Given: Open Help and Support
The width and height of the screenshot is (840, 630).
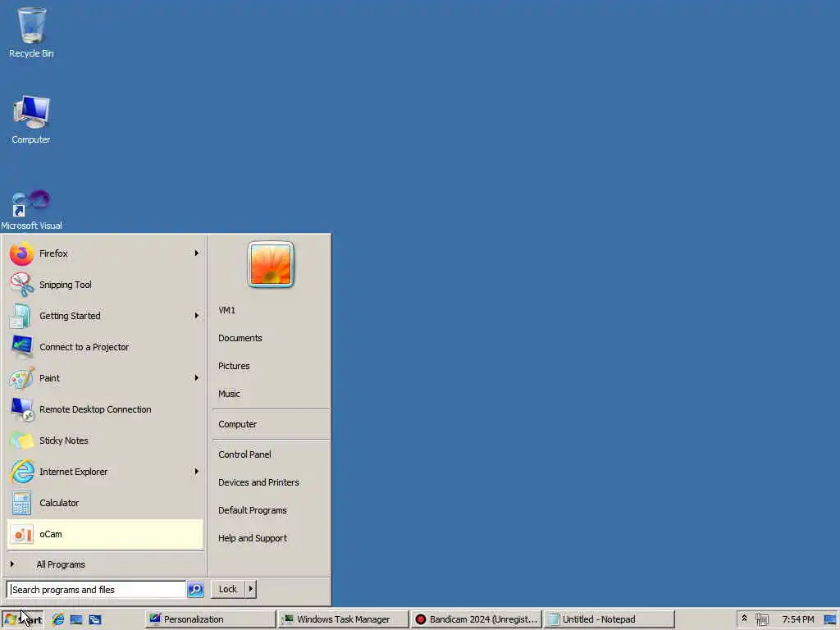Looking at the screenshot, I should point(253,538).
